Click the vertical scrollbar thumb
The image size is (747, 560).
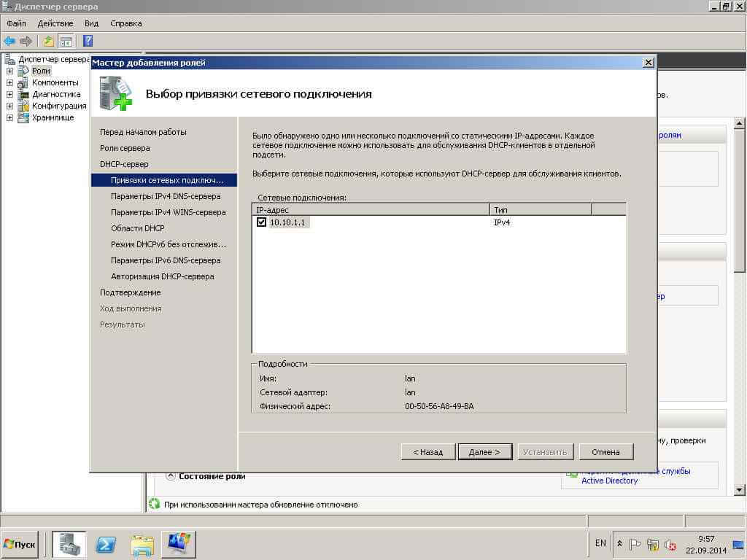[739, 201]
